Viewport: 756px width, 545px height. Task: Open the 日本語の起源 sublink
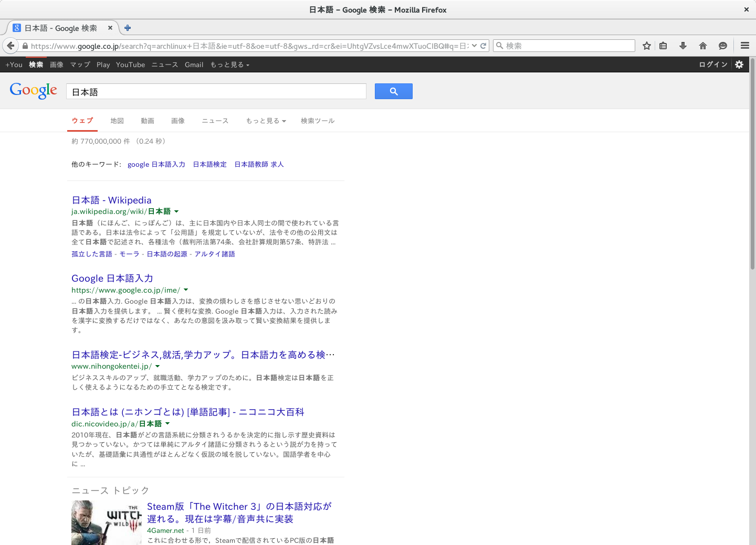click(167, 254)
